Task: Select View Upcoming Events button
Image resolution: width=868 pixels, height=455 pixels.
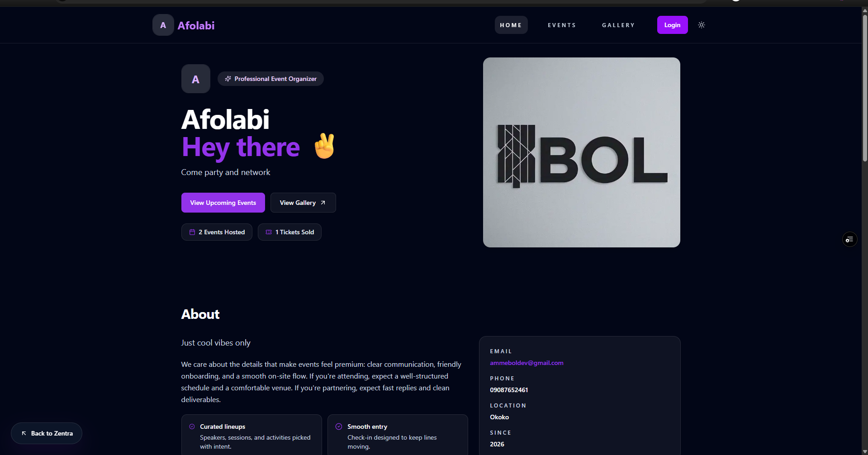Action: pos(223,203)
